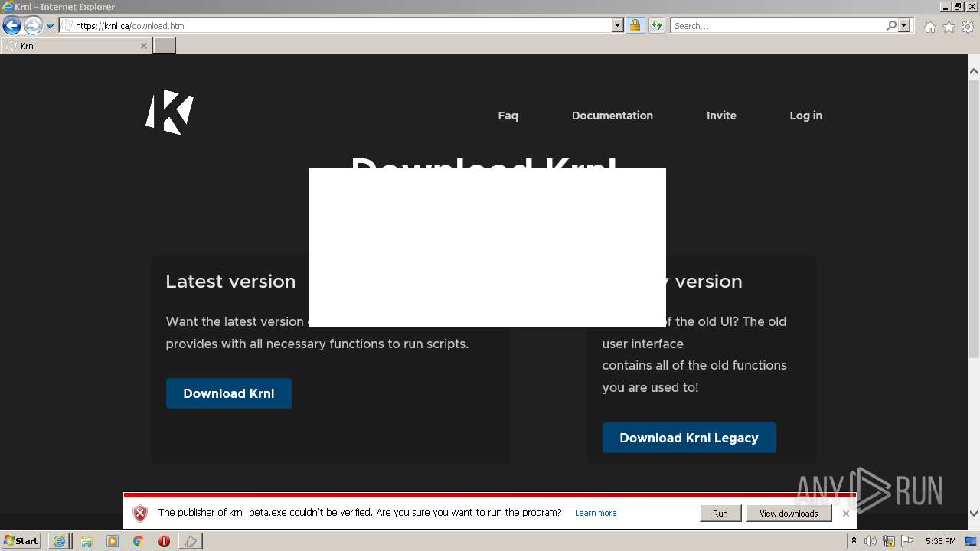Click the address bar with krnl.ca URL
Viewport: 980px width, 551px height.
tap(336, 26)
